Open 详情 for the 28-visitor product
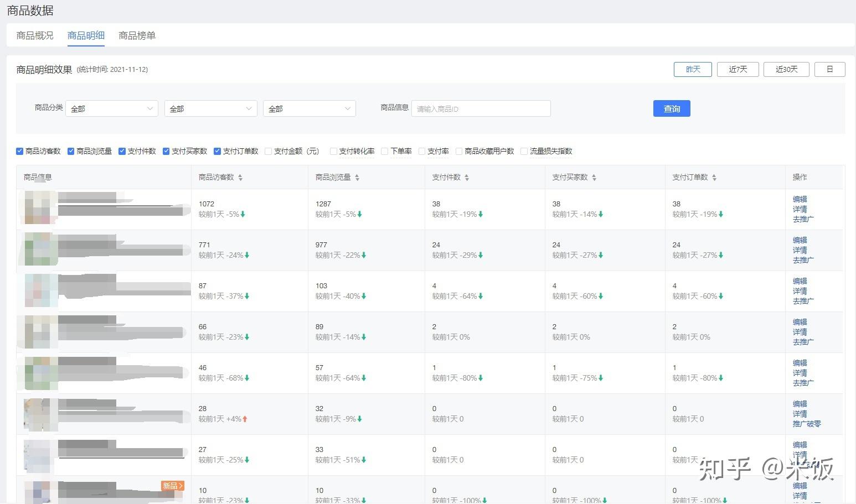Viewport: 856px width, 504px height. pyautogui.click(x=800, y=414)
